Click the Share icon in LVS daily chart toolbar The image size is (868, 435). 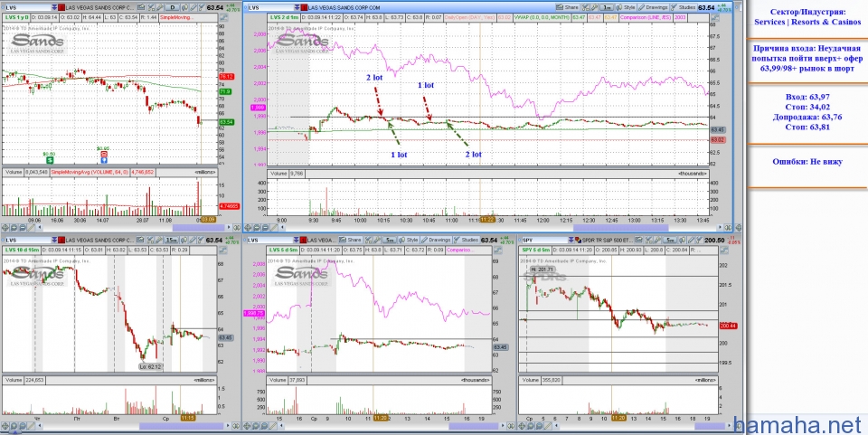pyautogui.click(x=141, y=7)
